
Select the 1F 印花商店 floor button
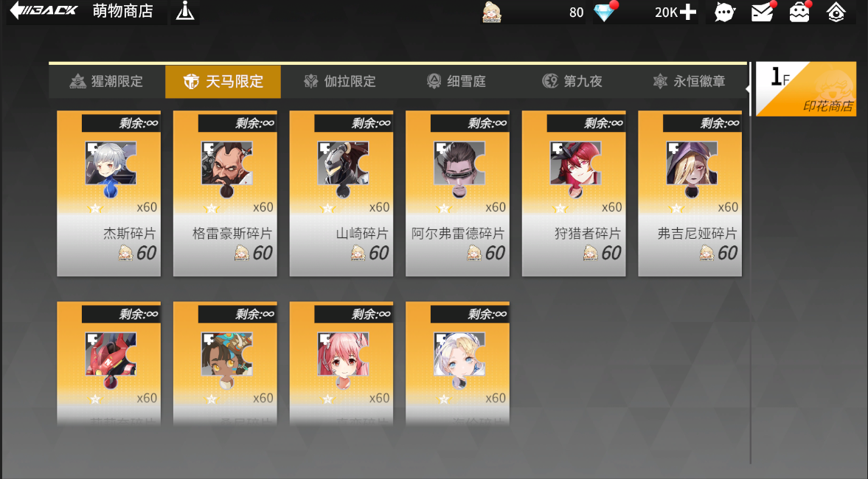[x=806, y=88]
